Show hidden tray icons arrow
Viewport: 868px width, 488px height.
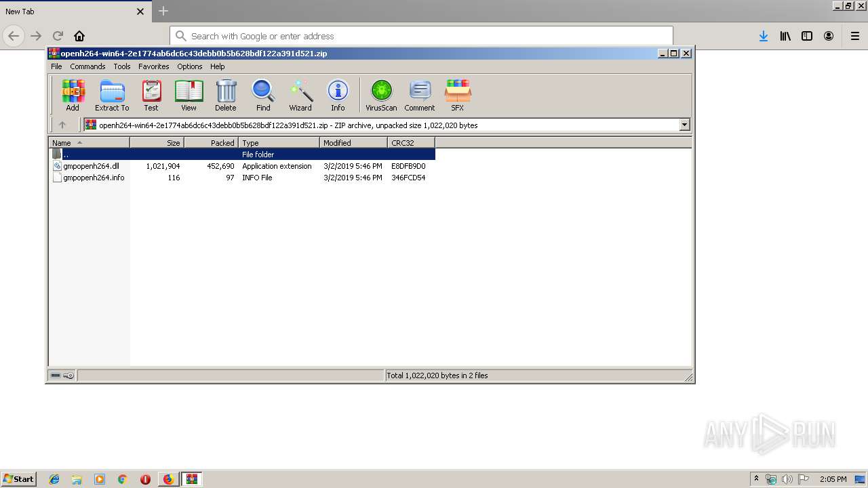click(756, 479)
